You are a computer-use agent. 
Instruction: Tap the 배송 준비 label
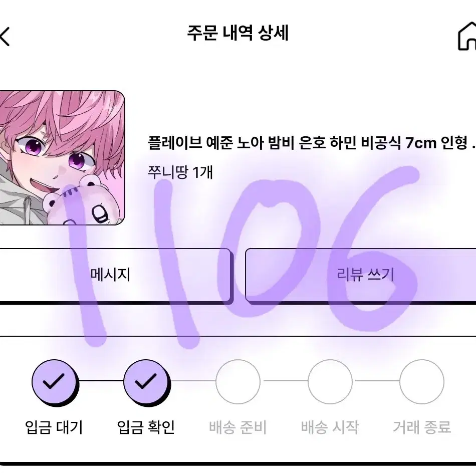pyautogui.click(x=237, y=427)
